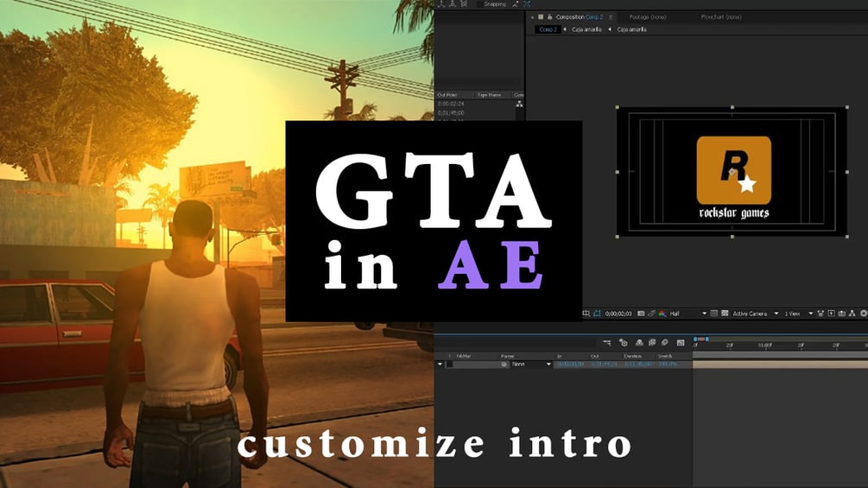Click the parent pick whip icon
The height and width of the screenshot is (488, 868).
[x=504, y=364]
